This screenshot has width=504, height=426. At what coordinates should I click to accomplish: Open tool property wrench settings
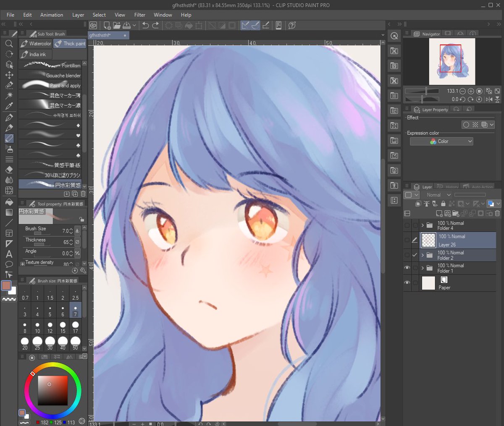(x=83, y=271)
